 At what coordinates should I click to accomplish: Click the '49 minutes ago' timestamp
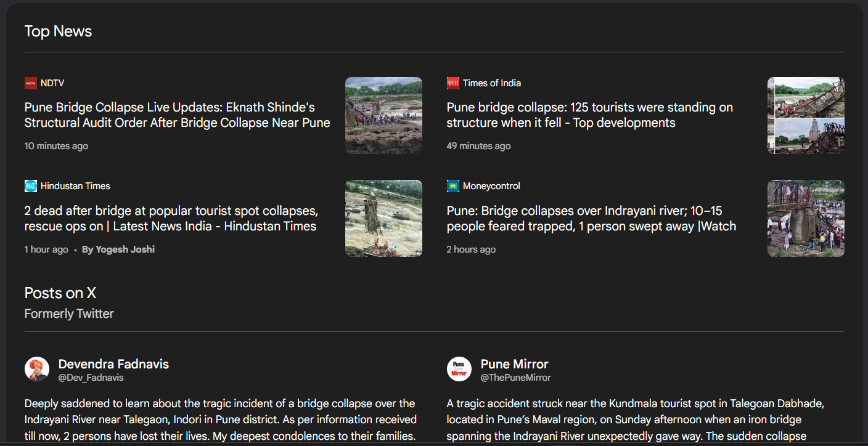(x=479, y=146)
